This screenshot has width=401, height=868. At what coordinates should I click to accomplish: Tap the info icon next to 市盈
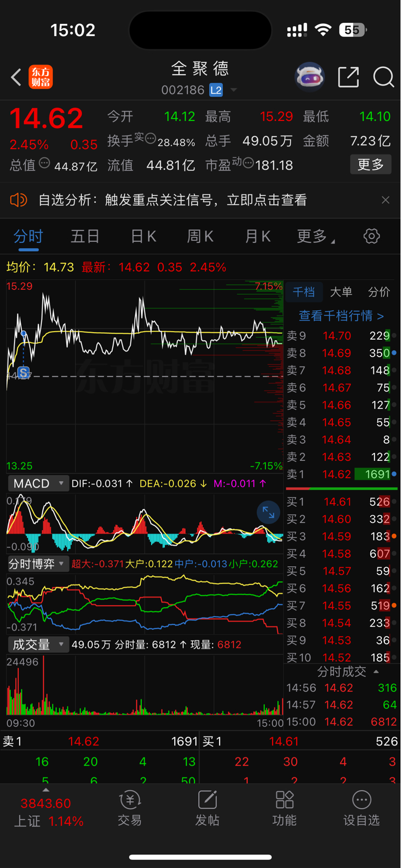(249, 163)
